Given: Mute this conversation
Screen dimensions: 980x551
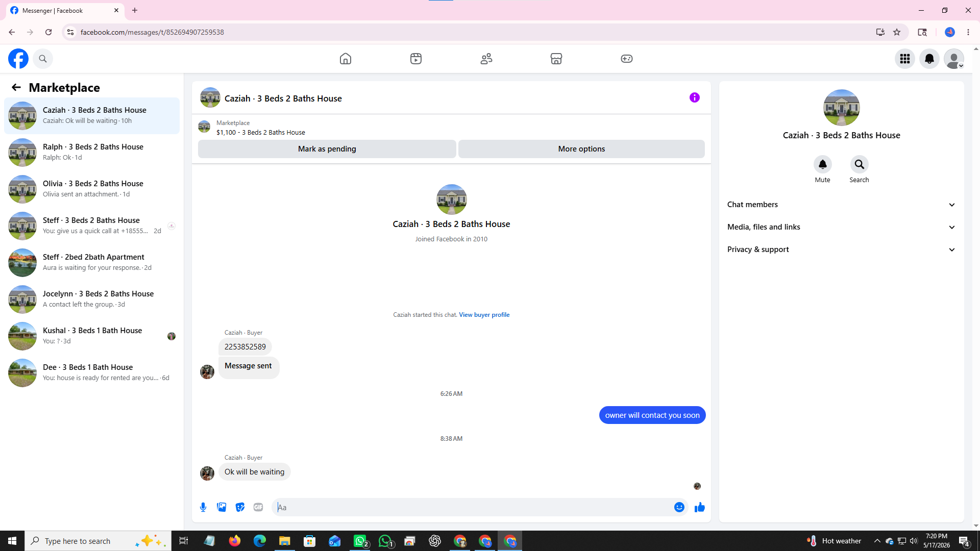Looking at the screenshot, I should (823, 164).
